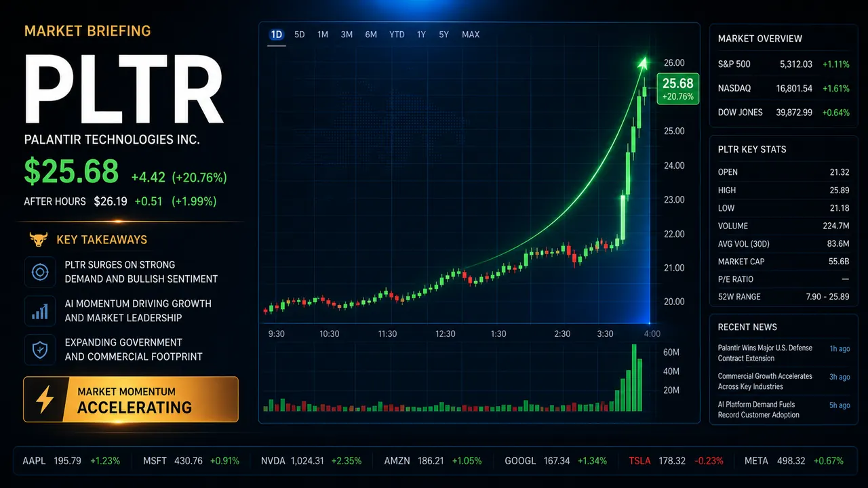
Task: Click the target icon next to PLTR Surges takeaway
Action: coord(39,272)
